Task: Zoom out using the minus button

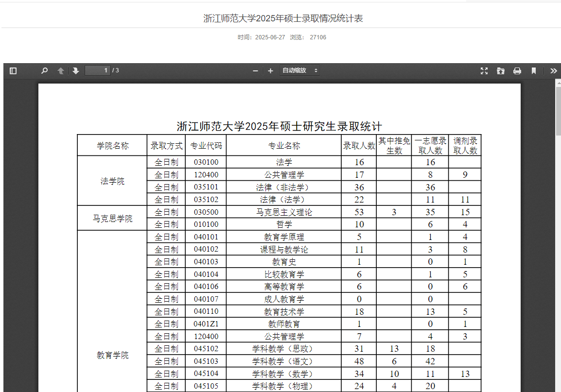Action: point(255,71)
